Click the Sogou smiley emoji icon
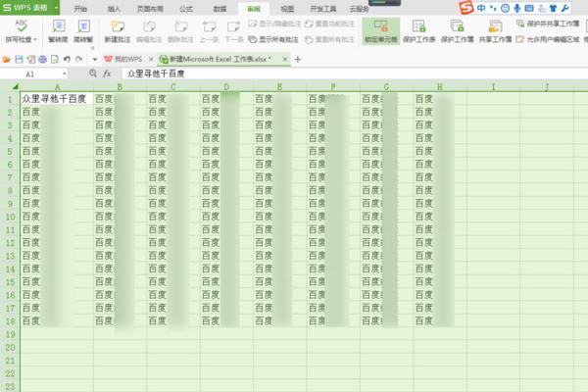The image size is (588, 392). click(x=505, y=8)
